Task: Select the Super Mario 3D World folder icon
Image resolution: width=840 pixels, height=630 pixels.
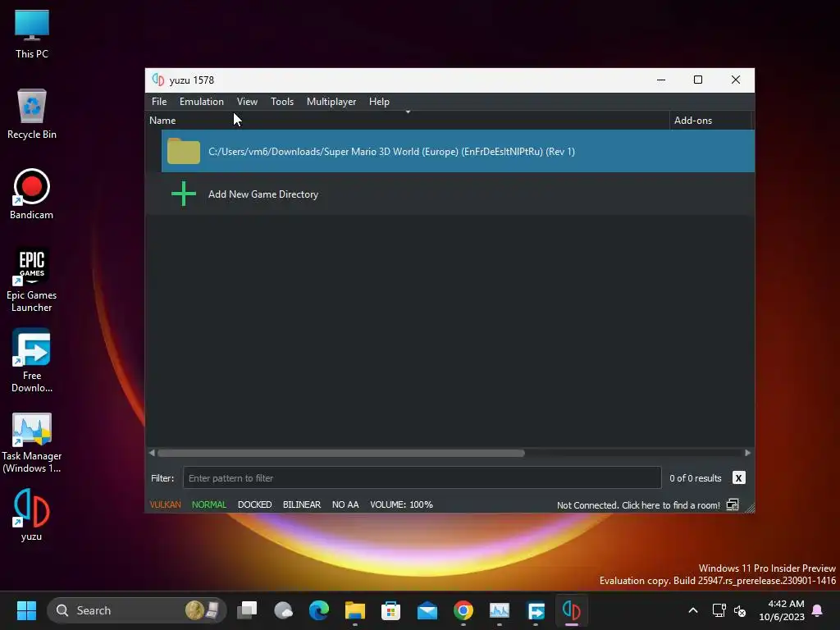Action: (x=183, y=151)
